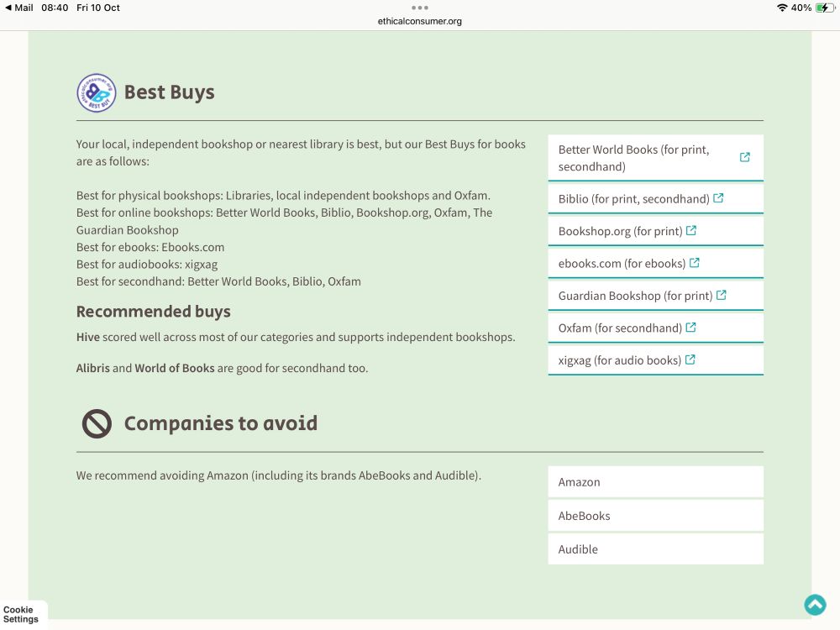Click the bold Hive text
The image size is (840, 630).
[x=88, y=337]
